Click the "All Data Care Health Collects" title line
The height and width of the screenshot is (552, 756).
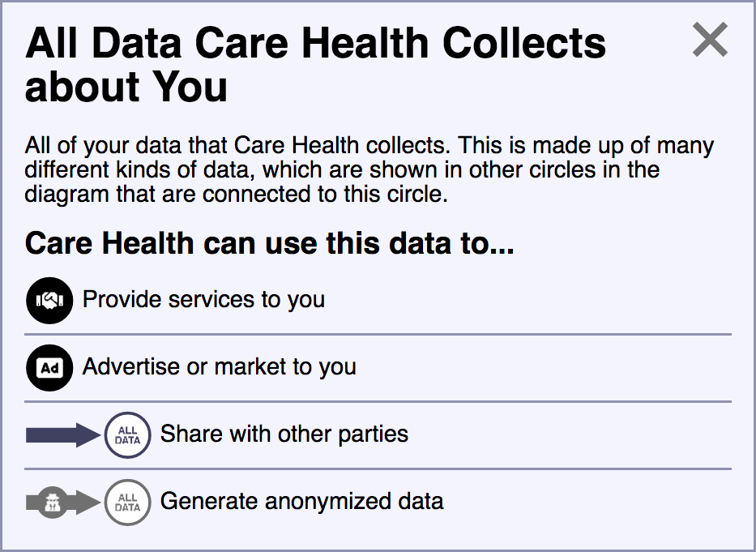tap(315, 44)
